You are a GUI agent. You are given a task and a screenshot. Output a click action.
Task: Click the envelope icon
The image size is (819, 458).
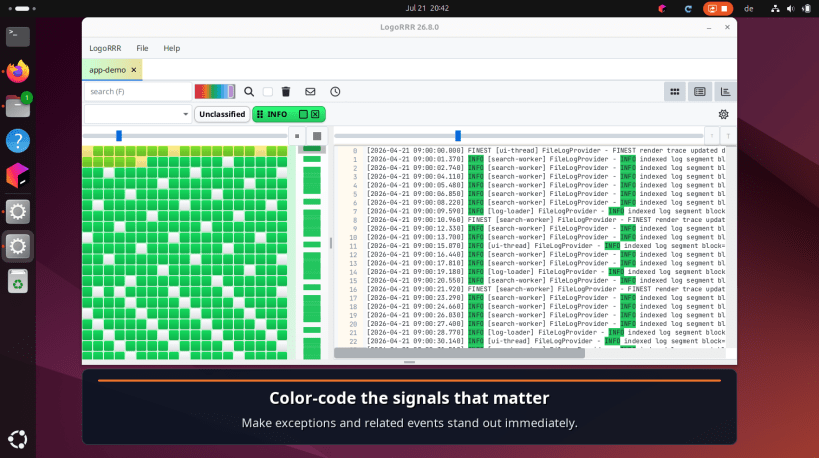tap(310, 92)
